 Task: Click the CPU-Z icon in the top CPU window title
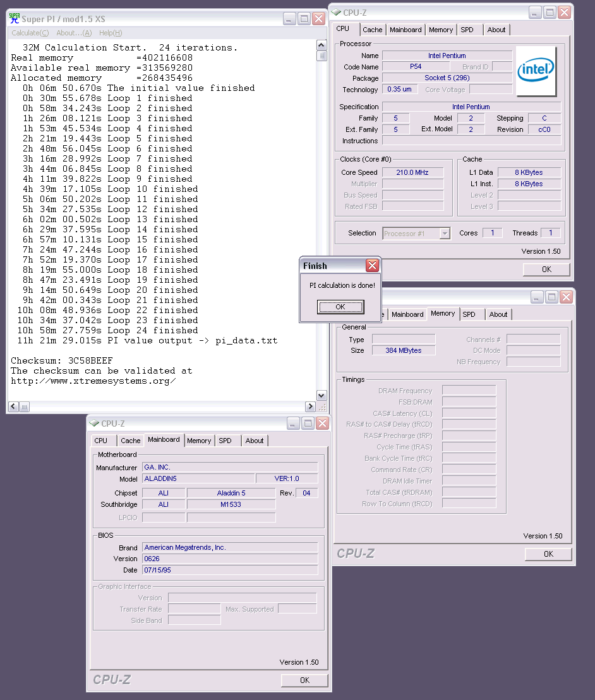click(337, 12)
